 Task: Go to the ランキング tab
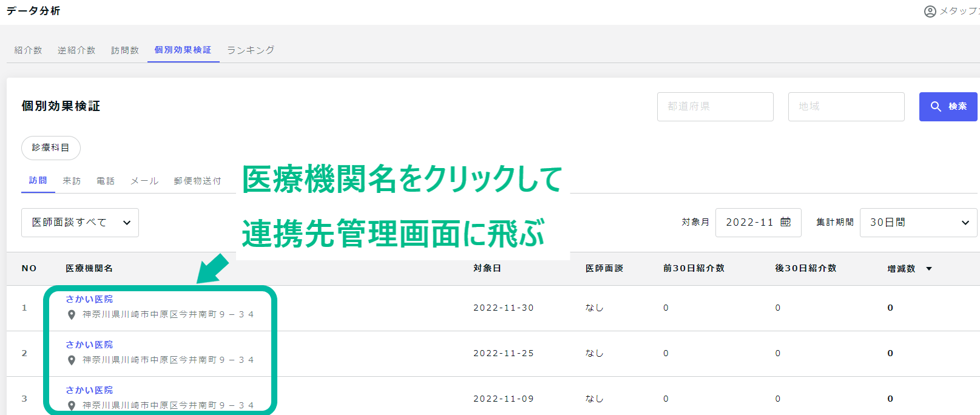click(x=251, y=50)
